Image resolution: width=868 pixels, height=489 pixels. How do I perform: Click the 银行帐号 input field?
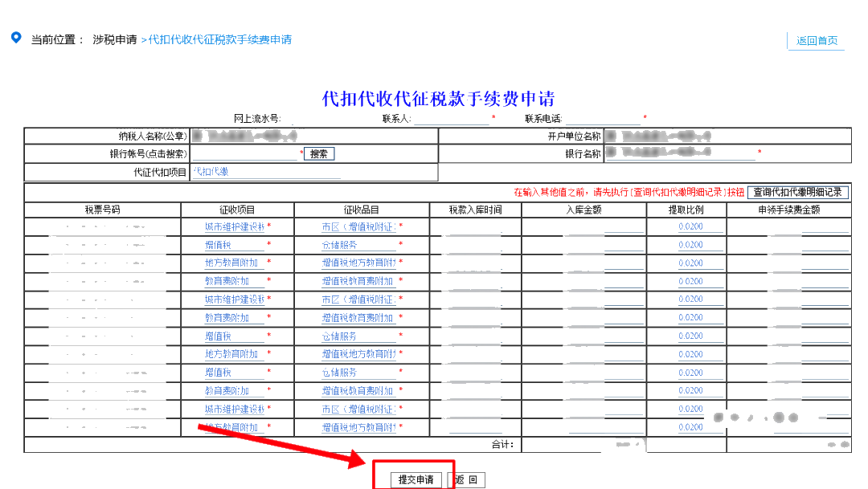[245, 154]
